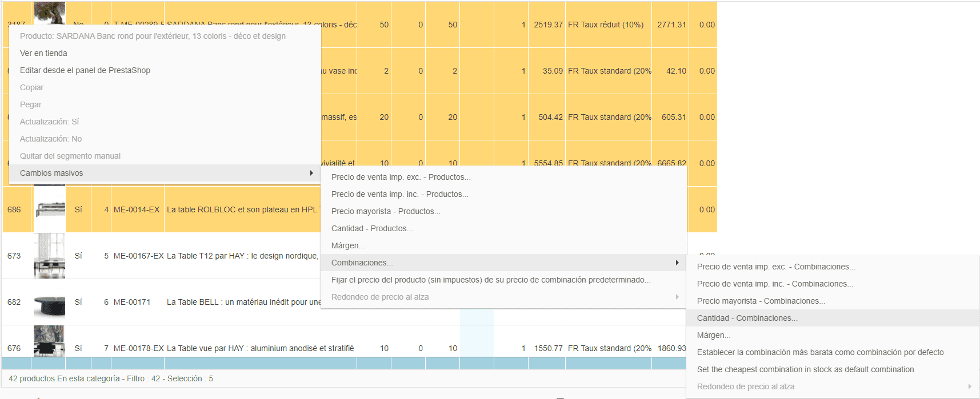Select Cantidad - Combinaciones option
This screenshot has height=399, width=980.
point(747,318)
